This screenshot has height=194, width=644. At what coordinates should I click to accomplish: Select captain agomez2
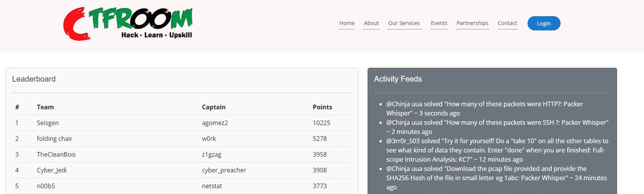[215, 123]
